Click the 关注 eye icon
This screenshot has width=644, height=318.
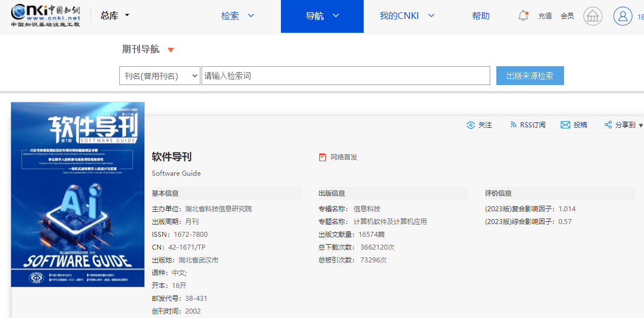pyautogui.click(x=471, y=125)
